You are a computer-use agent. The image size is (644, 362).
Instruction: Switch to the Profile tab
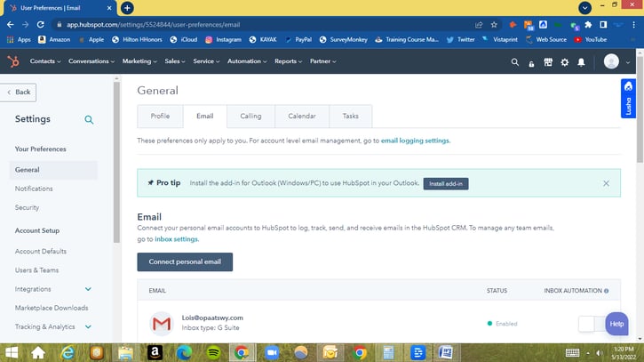160,116
